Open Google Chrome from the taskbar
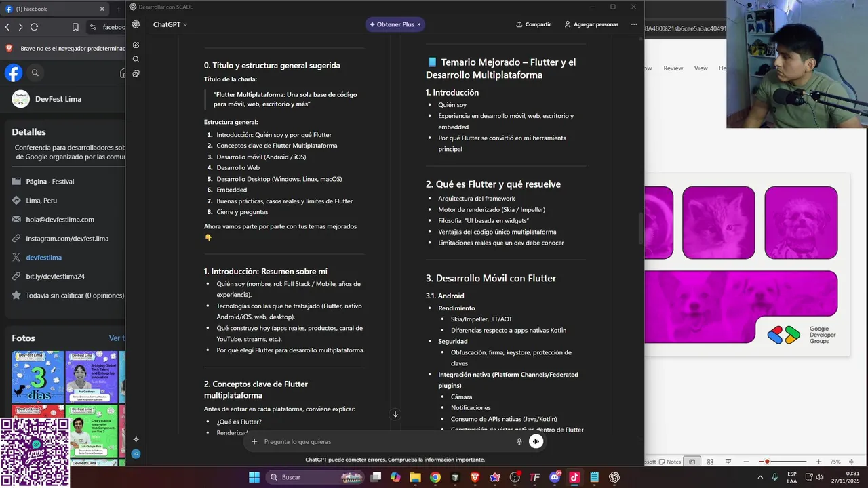 [435, 477]
